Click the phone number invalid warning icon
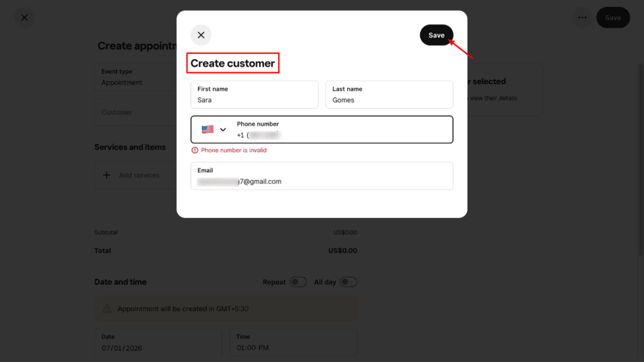Viewport: 644px width, 362px height. [x=195, y=151]
